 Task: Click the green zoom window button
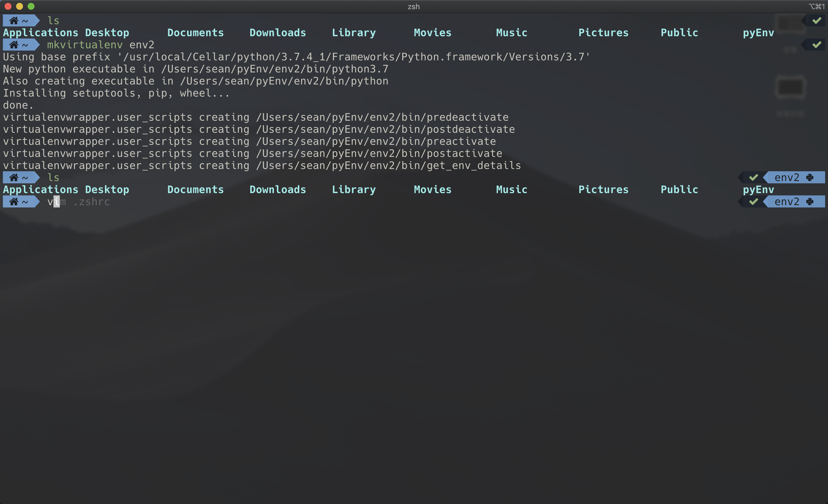tap(31, 6)
